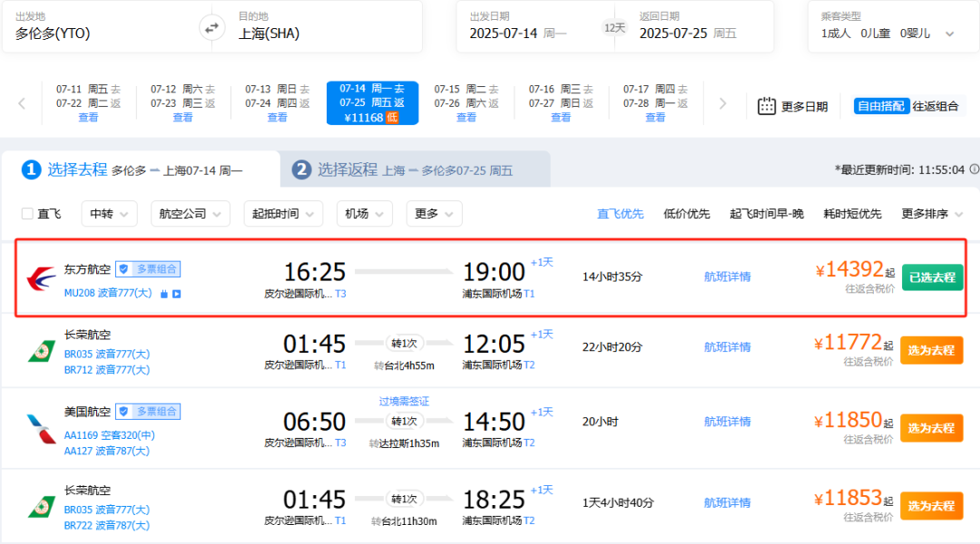This screenshot has width=980, height=544.
Task: Choose ¥11850 American flight with 选为去程
Action: (x=931, y=429)
